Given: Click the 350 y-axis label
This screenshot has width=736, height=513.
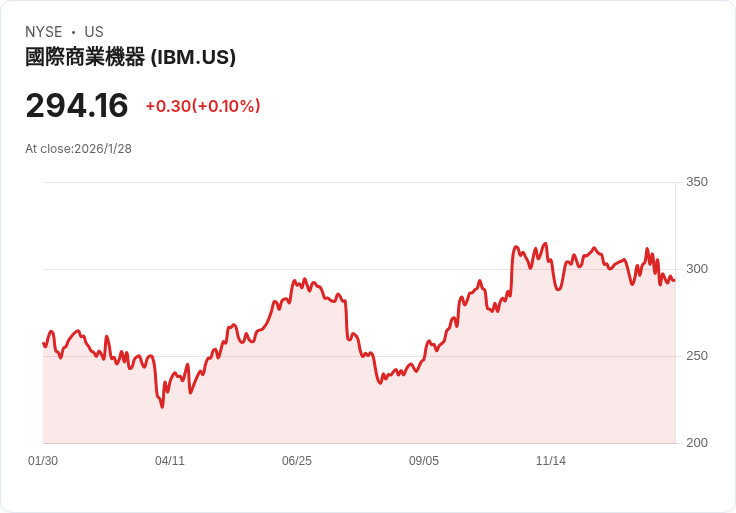Looking at the screenshot, I should [x=696, y=182].
